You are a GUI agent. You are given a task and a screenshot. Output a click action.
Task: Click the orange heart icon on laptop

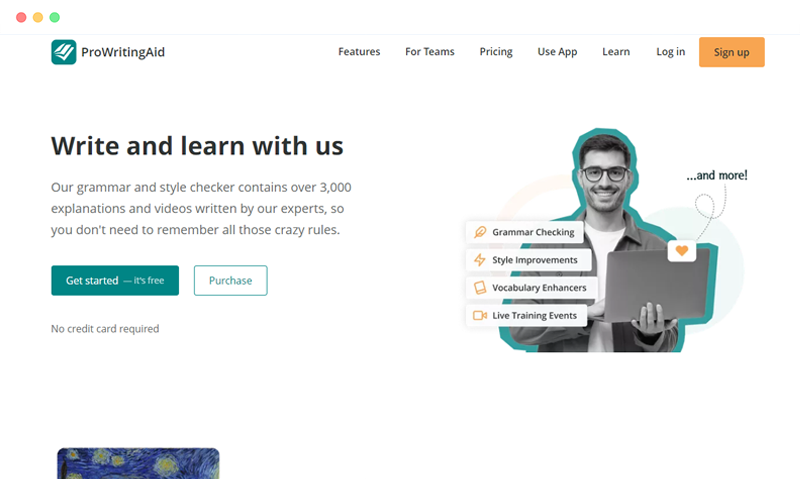[x=682, y=250]
